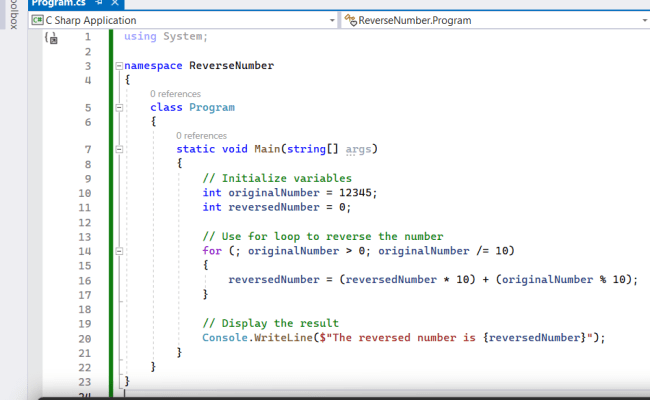Collapse the class Program block
The height and width of the screenshot is (400, 650).
click(x=119, y=108)
